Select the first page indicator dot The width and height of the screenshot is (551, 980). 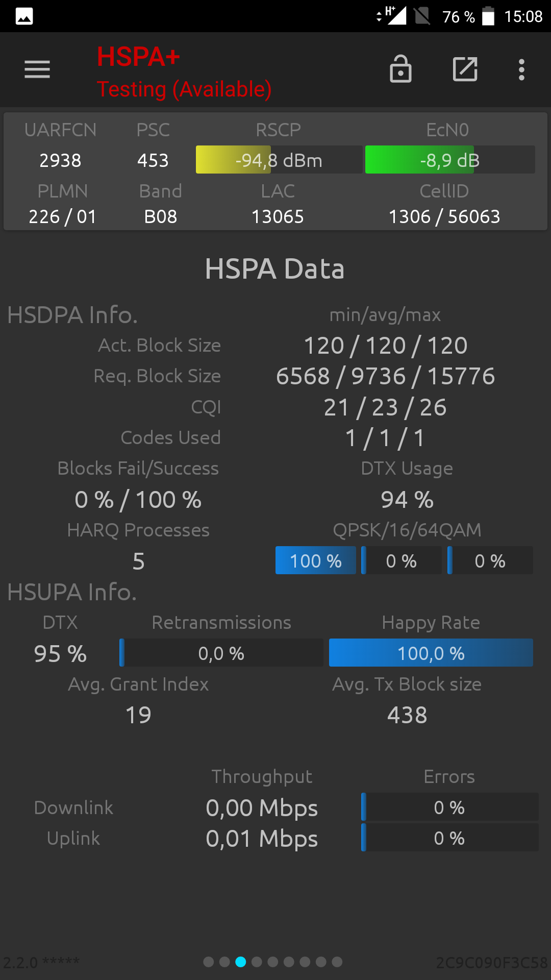tap(208, 962)
